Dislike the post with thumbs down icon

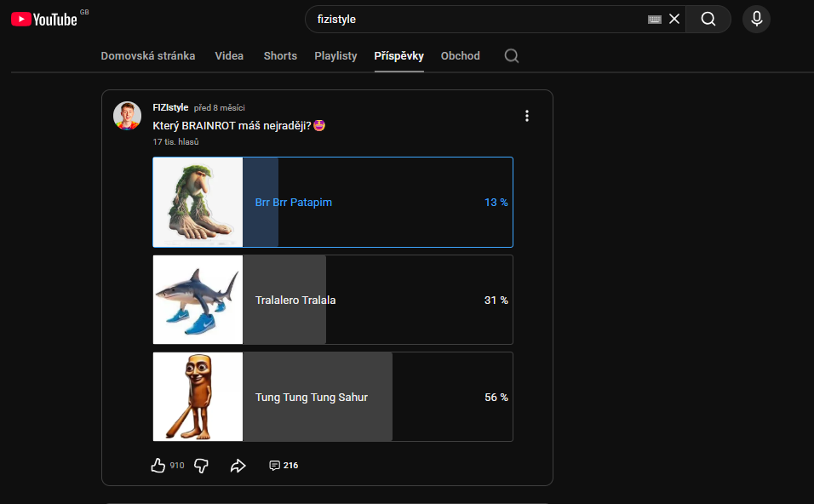tap(202, 465)
